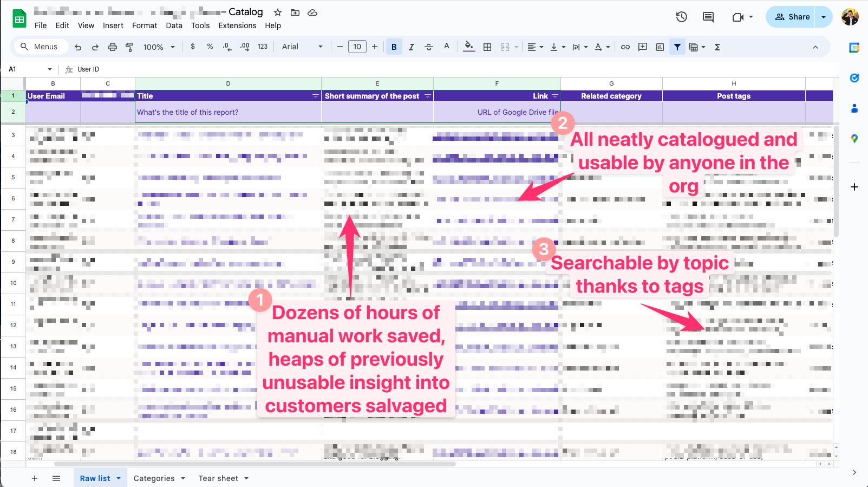This screenshot has width=868, height=487.
Task: Switch to the Categories sheet tab
Action: click(154, 478)
